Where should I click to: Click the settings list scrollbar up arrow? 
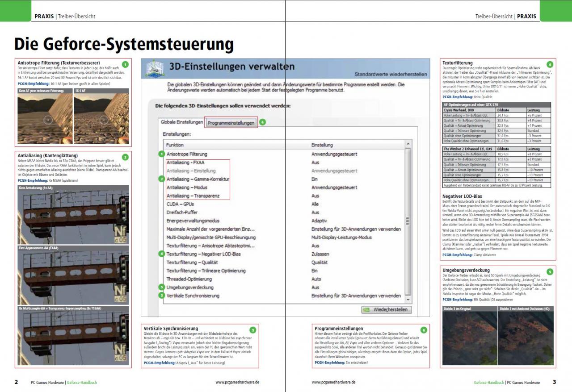pos(407,144)
